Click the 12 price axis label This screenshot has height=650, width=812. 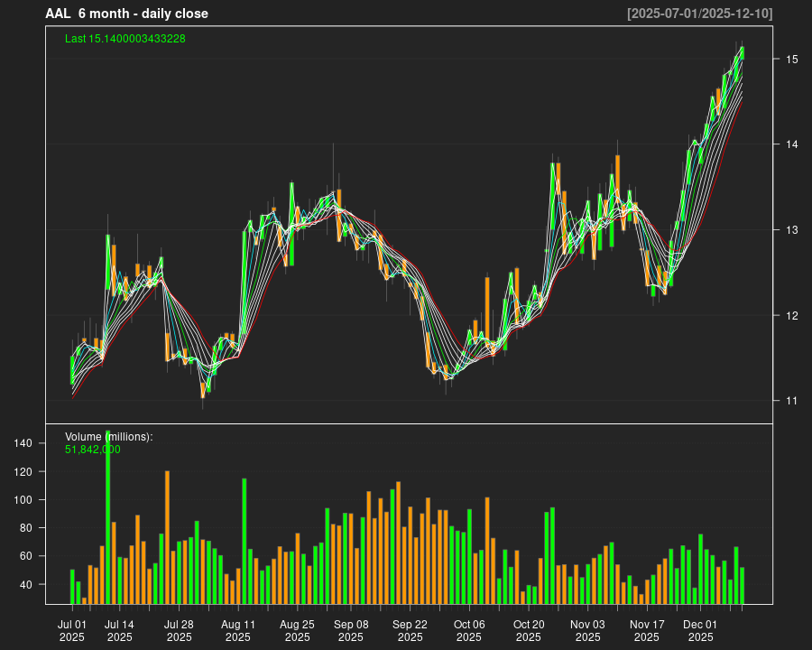(791, 316)
